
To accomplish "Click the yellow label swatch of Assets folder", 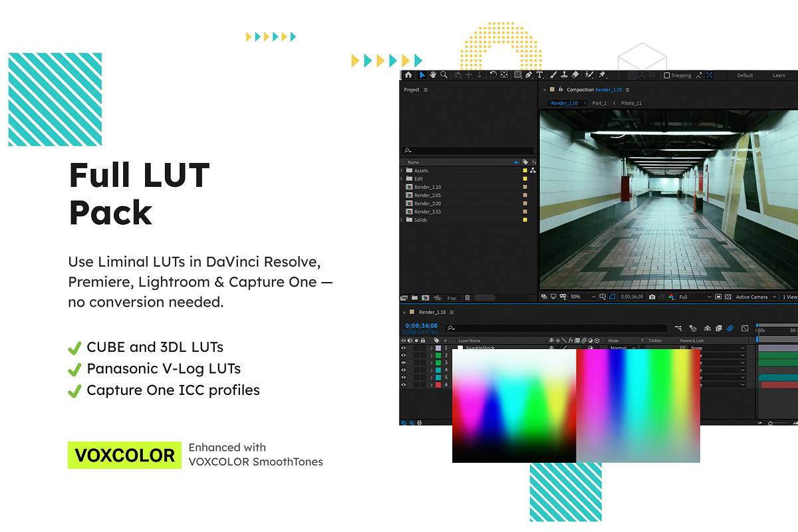I will (x=525, y=171).
